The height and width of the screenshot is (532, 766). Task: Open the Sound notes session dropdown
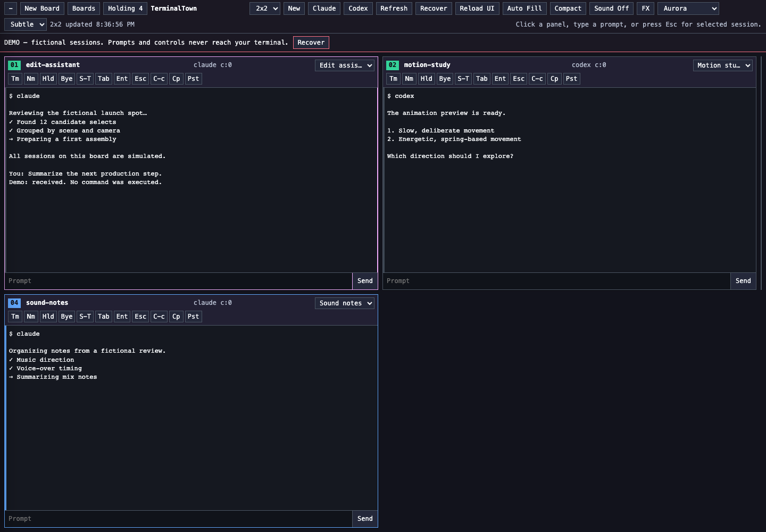pyautogui.click(x=345, y=303)
